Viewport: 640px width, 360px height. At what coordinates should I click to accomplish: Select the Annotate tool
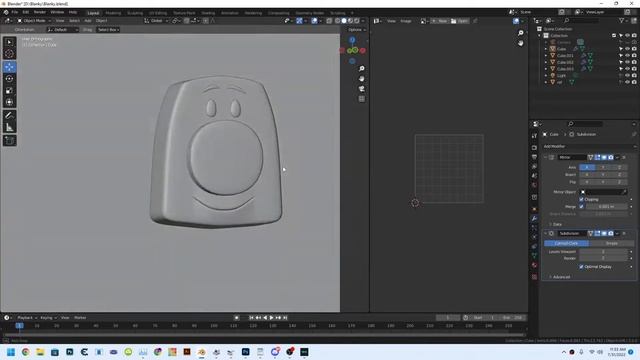[x=9, y=116]
